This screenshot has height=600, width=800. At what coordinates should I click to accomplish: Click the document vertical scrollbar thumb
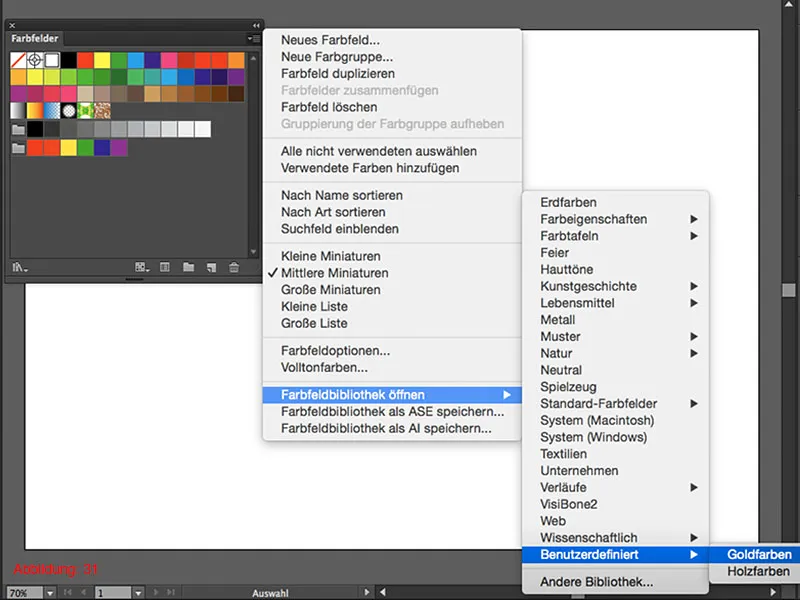(x=789, y=290)
